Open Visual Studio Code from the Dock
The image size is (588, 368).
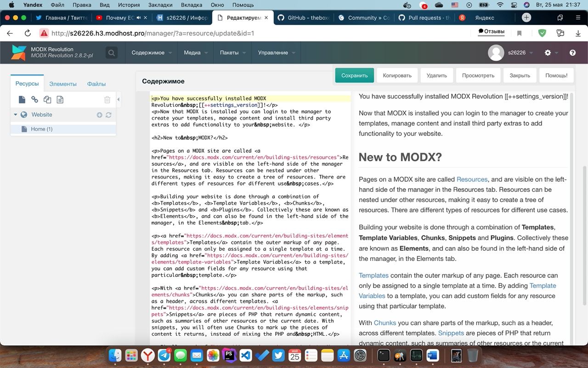[245, 355]
